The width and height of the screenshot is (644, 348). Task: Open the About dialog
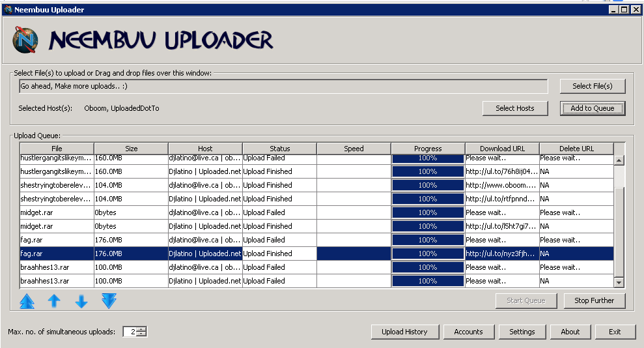point(570,332)
